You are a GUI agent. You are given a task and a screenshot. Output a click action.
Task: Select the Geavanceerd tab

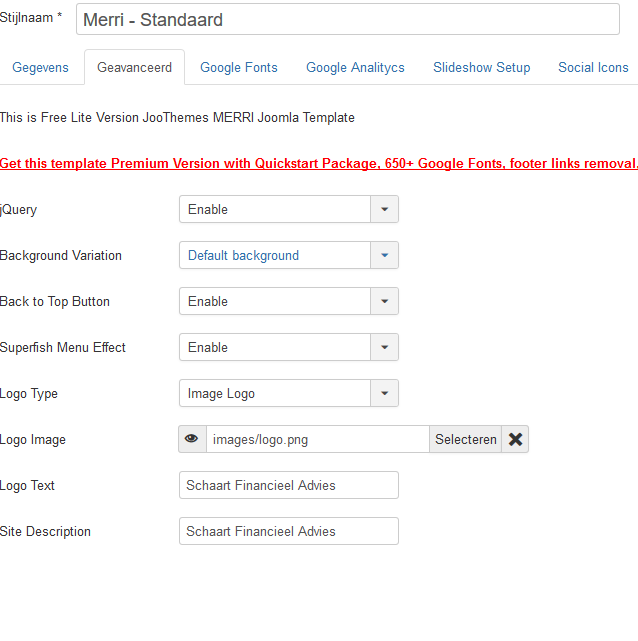click(134, 67)
